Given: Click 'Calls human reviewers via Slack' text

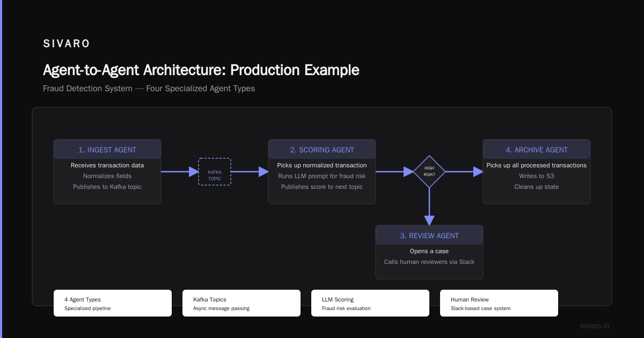Looking at the screenshot, I should pyautogui.click(x=429, y=262).
